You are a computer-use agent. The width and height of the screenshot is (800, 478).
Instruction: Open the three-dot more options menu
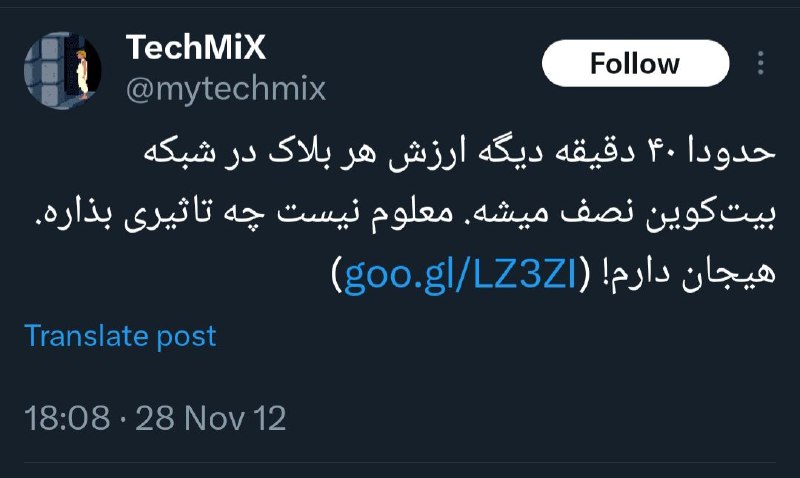point(761,63)
